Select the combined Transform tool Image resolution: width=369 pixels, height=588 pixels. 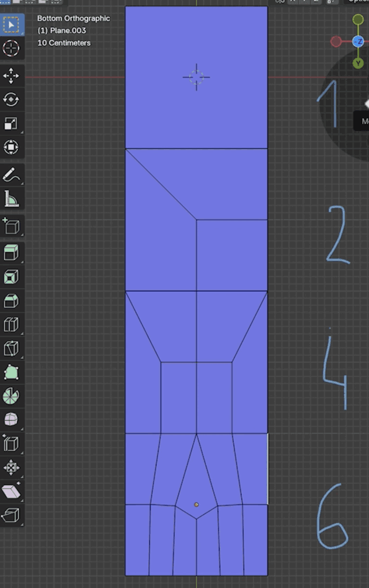(x=11, y=147)
